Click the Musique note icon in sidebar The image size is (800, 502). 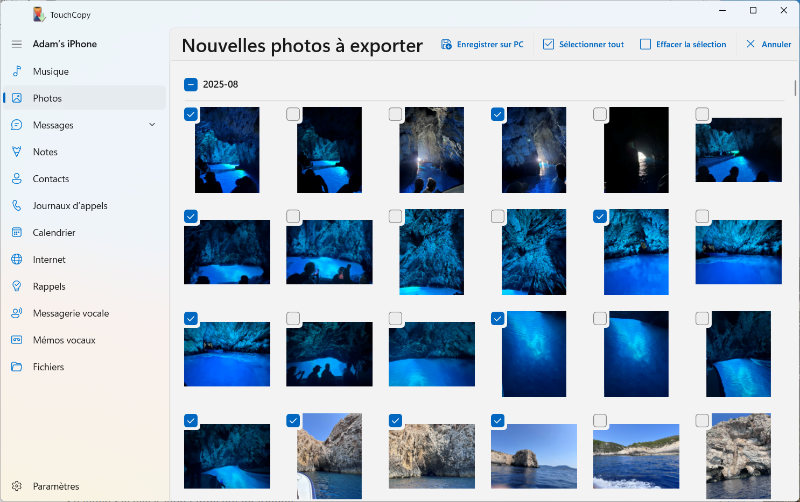tap(17, 71)
